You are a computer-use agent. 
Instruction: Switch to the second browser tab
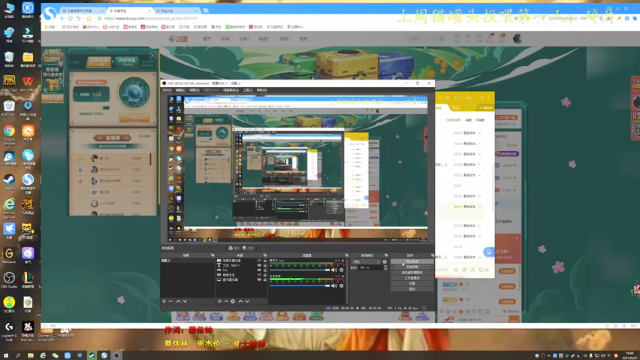(129, 11)
